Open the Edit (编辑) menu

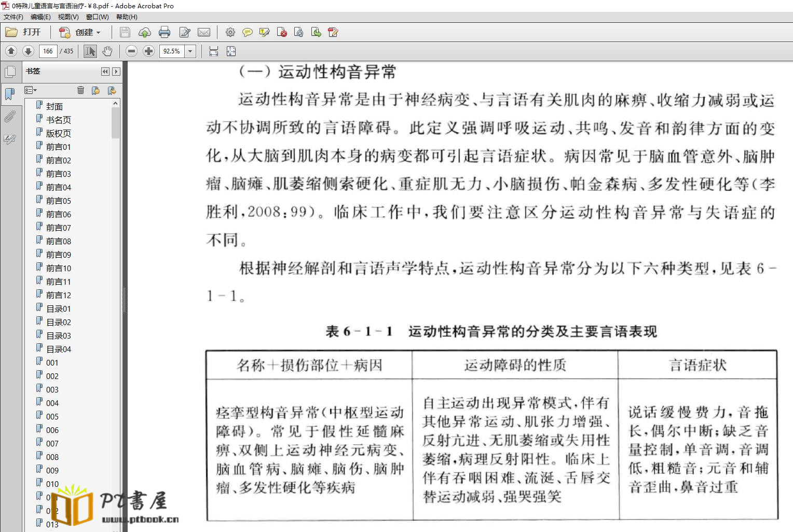[40, 17]
